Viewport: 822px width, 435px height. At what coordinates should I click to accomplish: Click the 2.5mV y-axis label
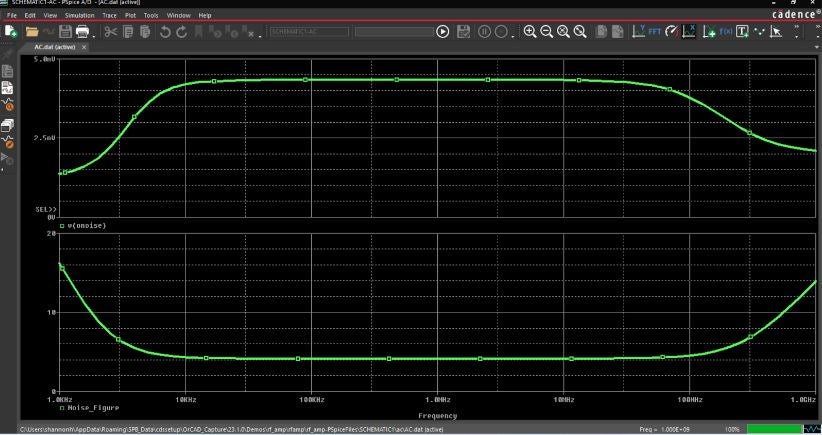coord(45,138)
